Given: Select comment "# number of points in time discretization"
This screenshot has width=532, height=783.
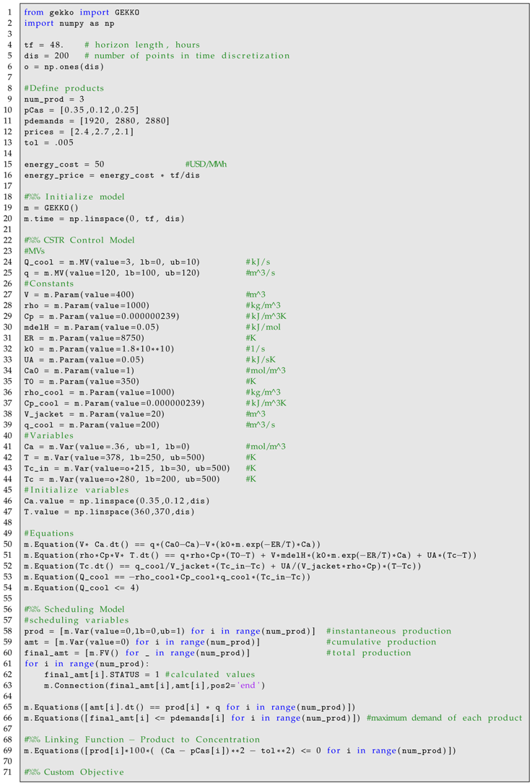Looking at the screenshot, I should point(187,56).
